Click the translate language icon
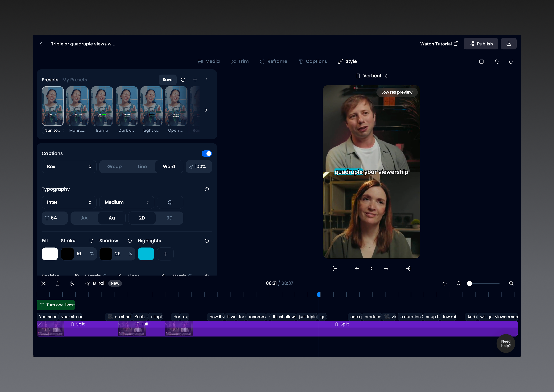The height and width of the screenshot is (392, 554). tap(72, 283)
